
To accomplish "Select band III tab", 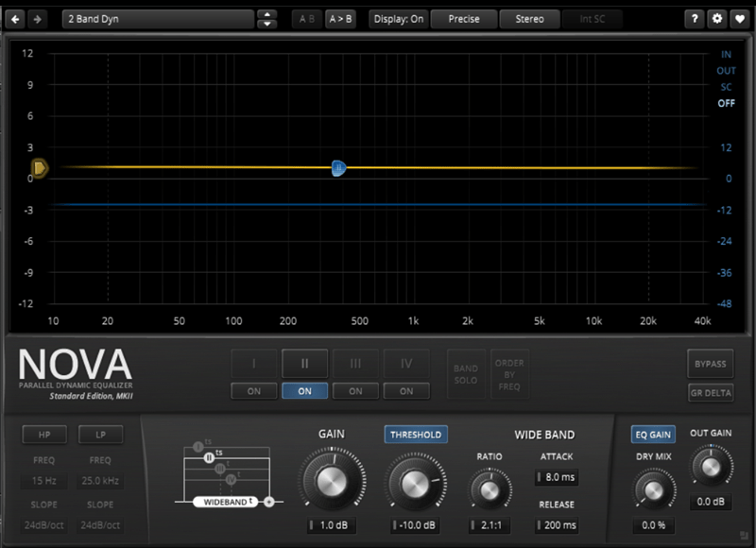I will (x=355, y=364).
